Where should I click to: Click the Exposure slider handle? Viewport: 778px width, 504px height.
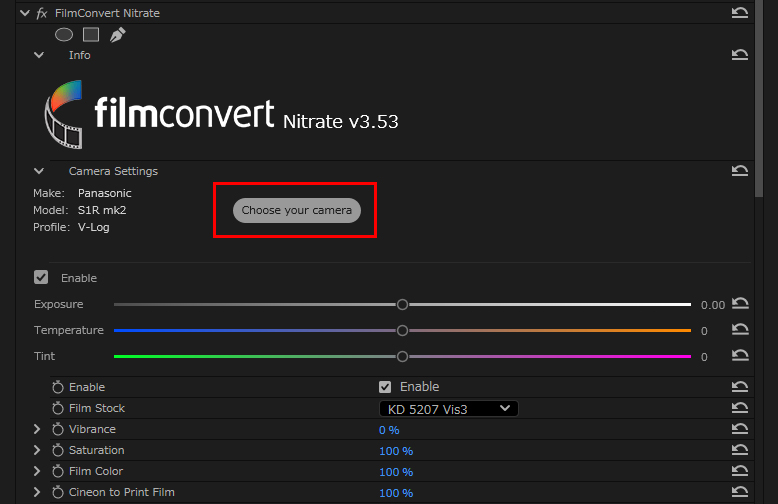(x=402, y=305)
